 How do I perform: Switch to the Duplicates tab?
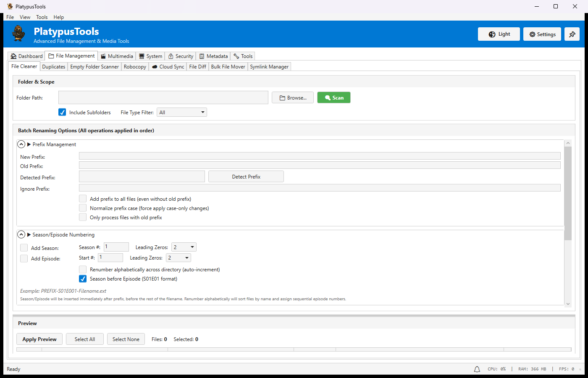click(x=54, y=67)
